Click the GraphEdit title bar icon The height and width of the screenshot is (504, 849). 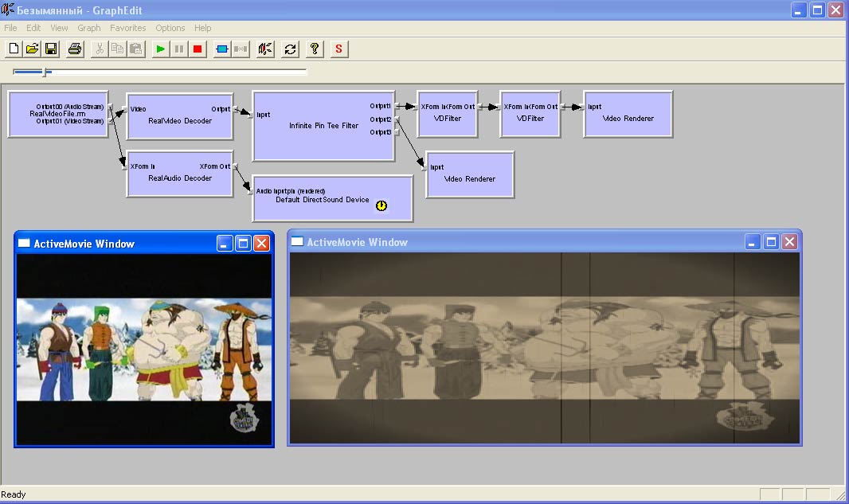[x=8, y=10]
